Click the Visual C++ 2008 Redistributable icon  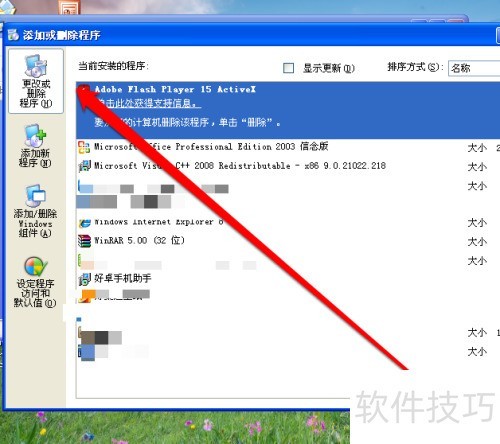point(84,166)
